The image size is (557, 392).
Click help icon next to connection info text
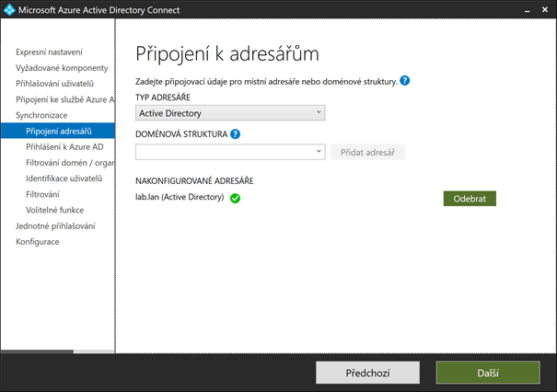click(405, 81)
